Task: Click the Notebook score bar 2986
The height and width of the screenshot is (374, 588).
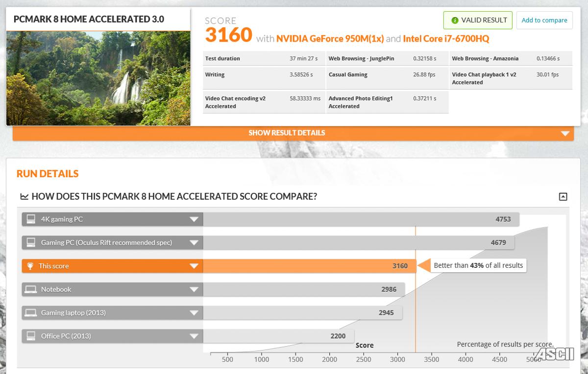Action: 304,289
